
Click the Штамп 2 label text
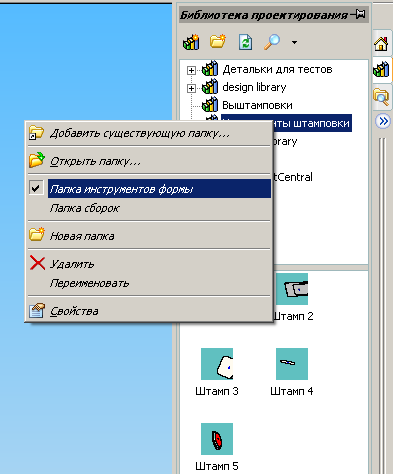point(293,316)
